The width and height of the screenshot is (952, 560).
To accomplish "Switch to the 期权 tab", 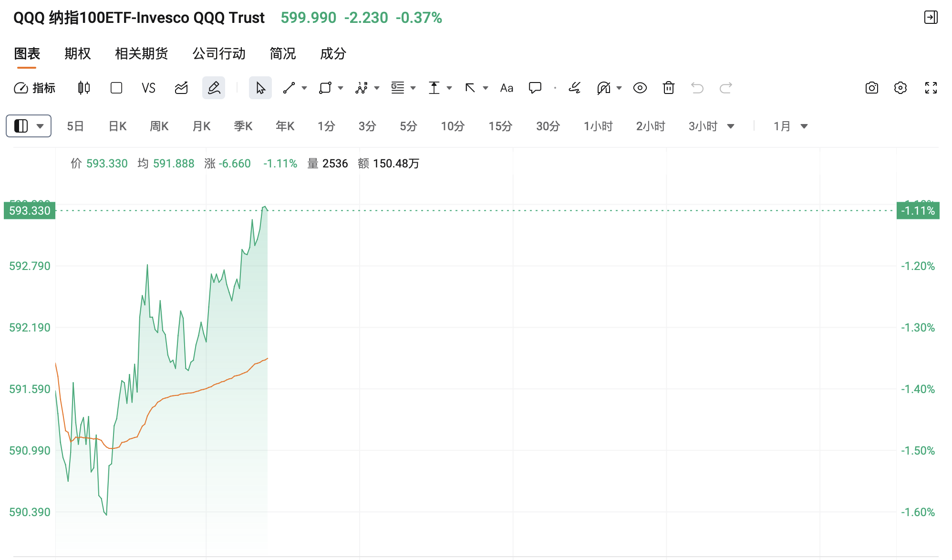I will (78, 53).
